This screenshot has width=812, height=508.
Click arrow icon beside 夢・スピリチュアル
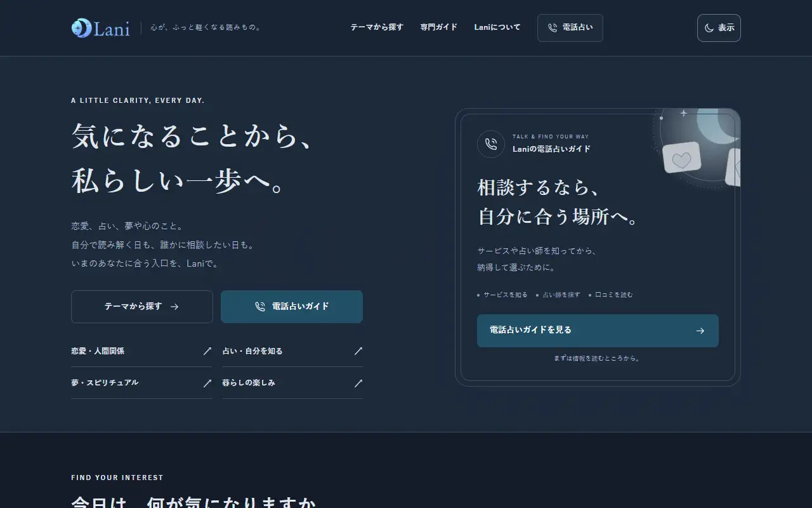coord(207,383)
